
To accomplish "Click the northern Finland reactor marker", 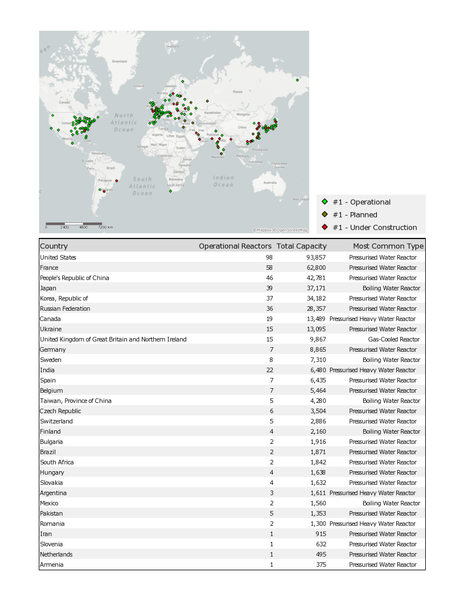I will pos(183,81).
